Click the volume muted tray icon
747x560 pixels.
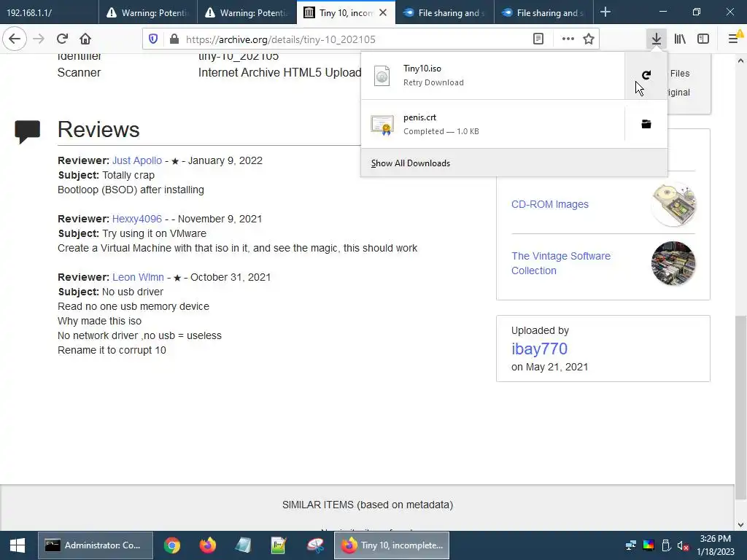tap(683, 545)
